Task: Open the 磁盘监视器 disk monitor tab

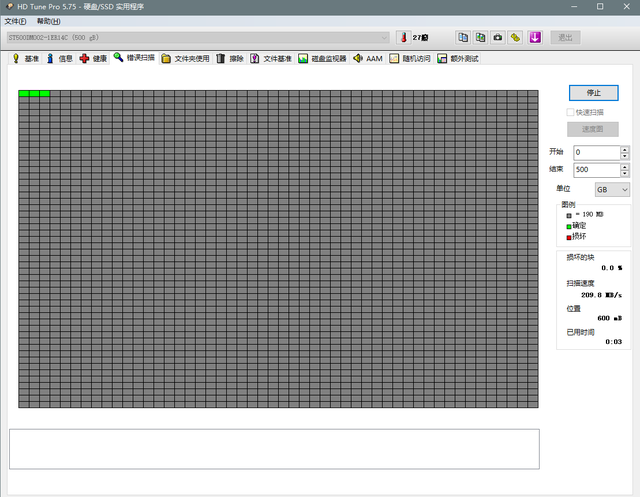Action: 322,59
